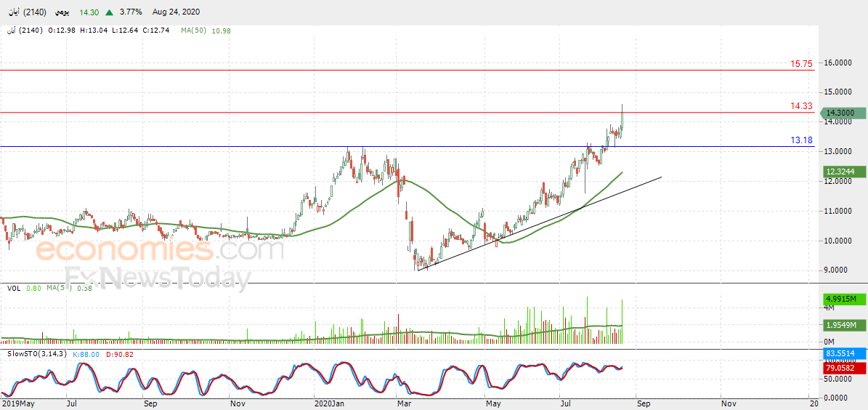868x410 pixels.
Task: Click the C:12.74 close value
Action: click(157, 31)
